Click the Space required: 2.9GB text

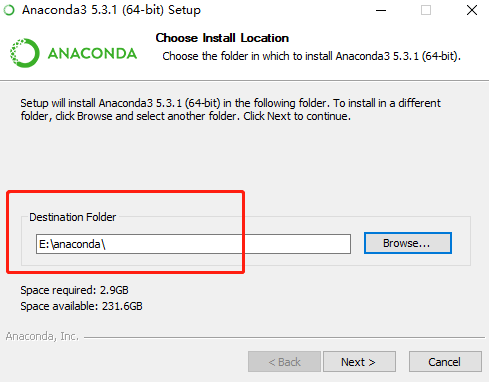74,290
